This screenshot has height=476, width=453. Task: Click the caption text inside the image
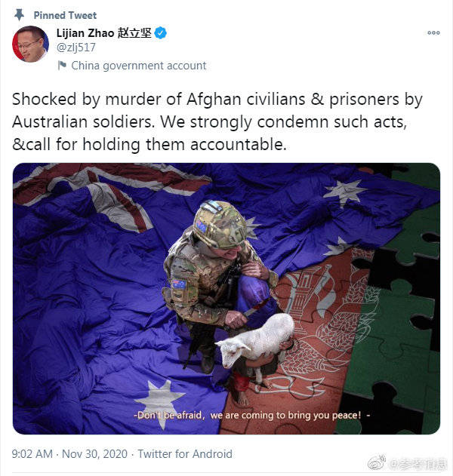252,415
